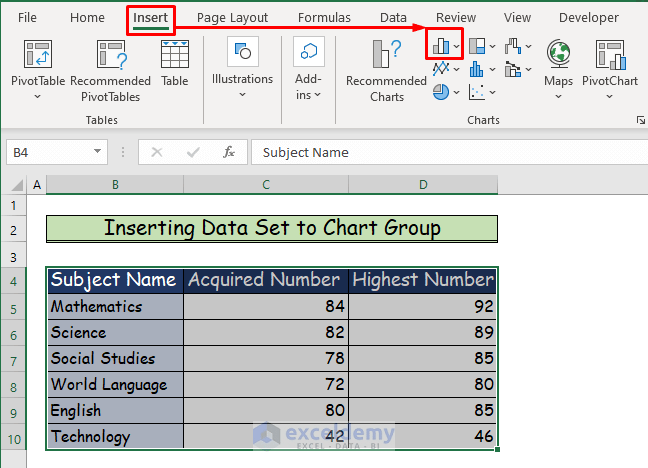This screenshot has width=648, height=468.
Task: Select row 7 header
Action: [14, 361]
